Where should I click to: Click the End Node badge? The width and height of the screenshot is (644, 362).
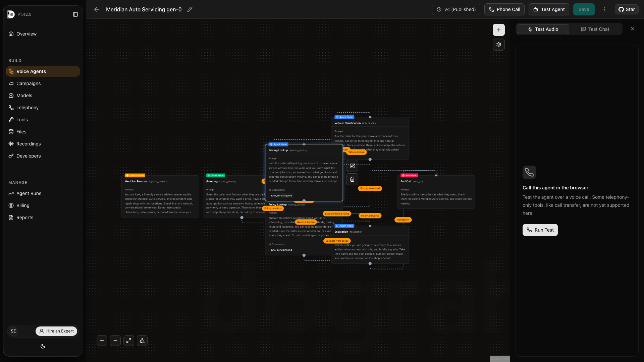tap(409, 176)
